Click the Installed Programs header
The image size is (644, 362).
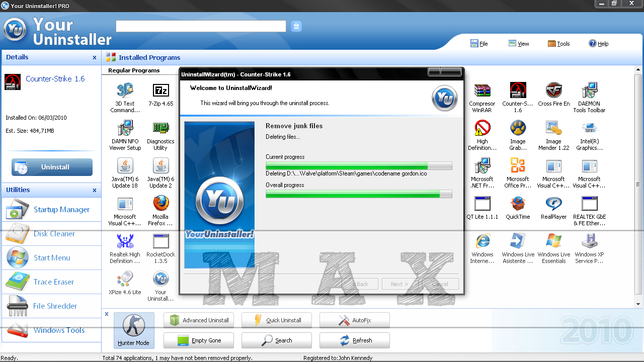149,57
